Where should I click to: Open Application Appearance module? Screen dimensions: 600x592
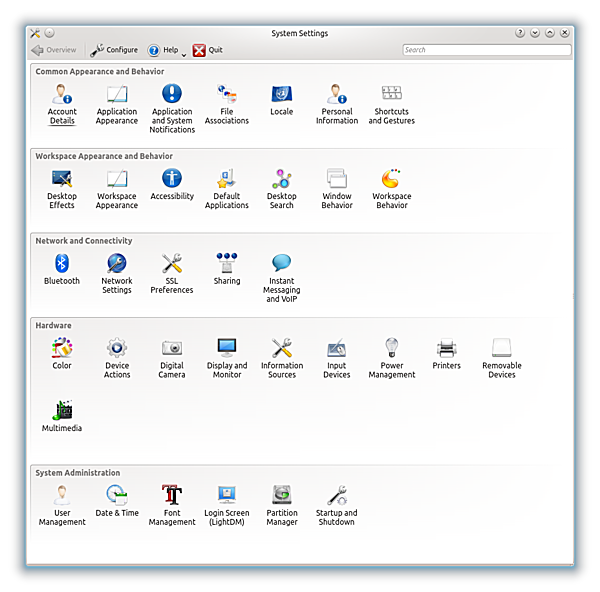[x=117, y=104]
